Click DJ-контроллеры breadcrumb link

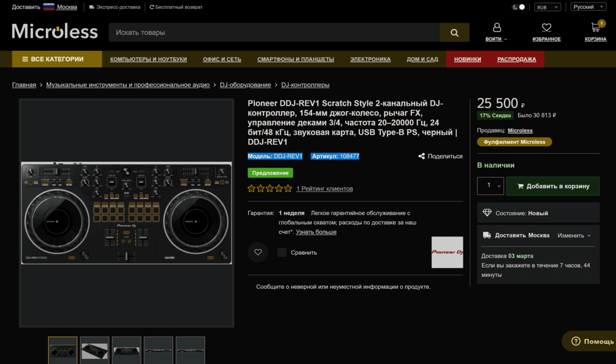click(305, 85)
